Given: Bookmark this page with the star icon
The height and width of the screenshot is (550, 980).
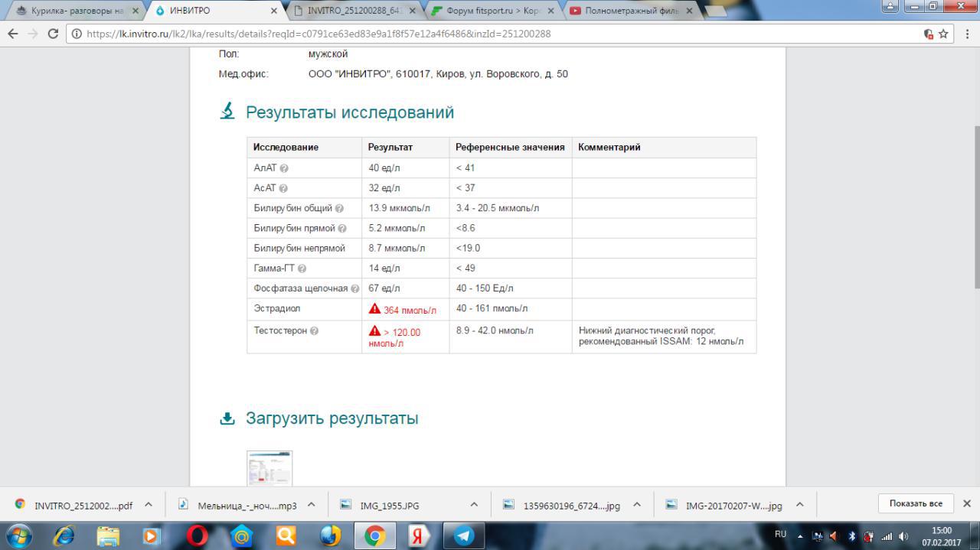Looking at the screenshot, I should 943,34.
